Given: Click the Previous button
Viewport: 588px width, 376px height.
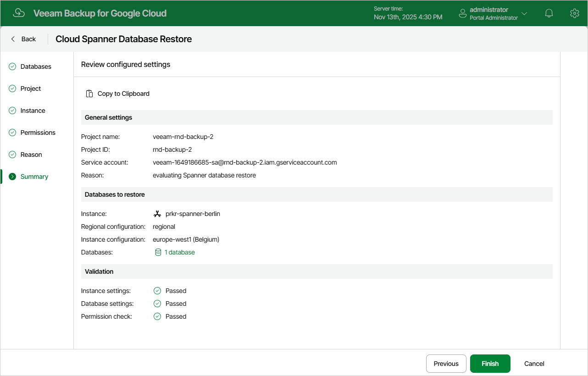Looking at the screenshot, I should coord(446,364).
